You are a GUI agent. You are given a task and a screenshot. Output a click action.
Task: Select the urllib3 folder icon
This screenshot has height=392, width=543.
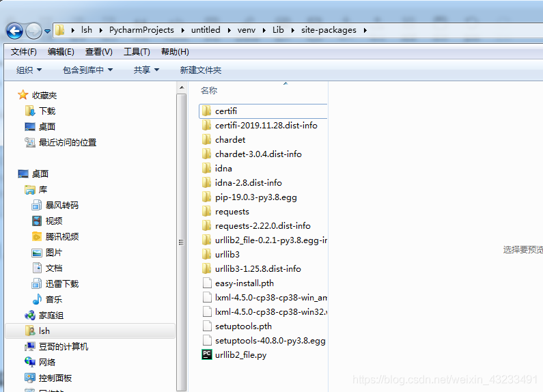pyautogui.click(x=207, y=255)
